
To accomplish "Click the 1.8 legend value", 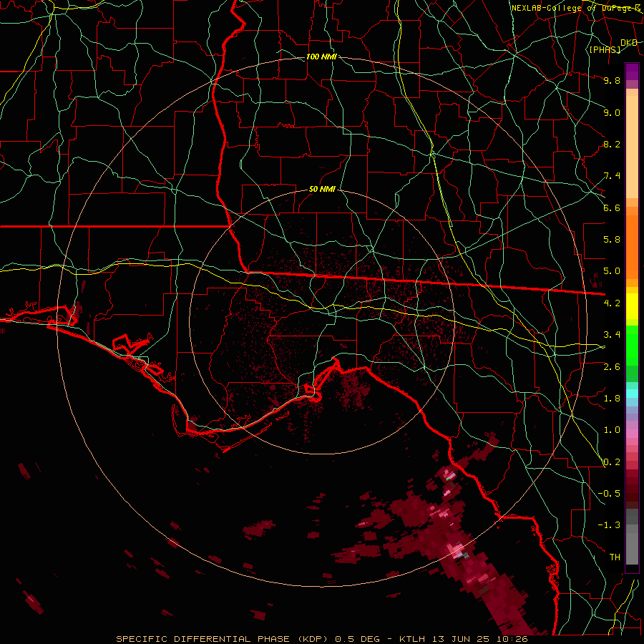I will pos(612,399).
